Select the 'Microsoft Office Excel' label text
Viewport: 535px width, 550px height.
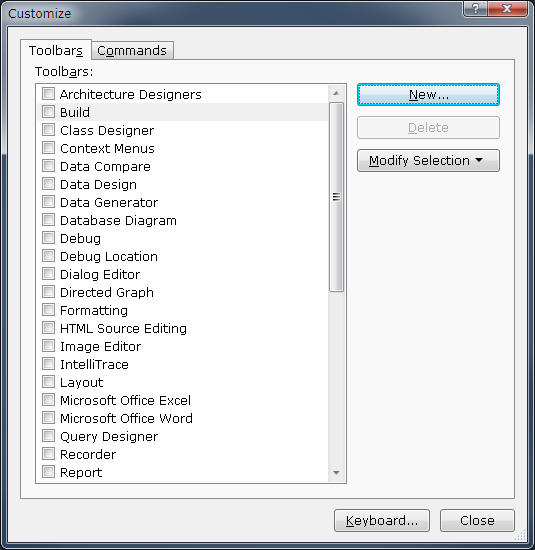tap(125, 401)
